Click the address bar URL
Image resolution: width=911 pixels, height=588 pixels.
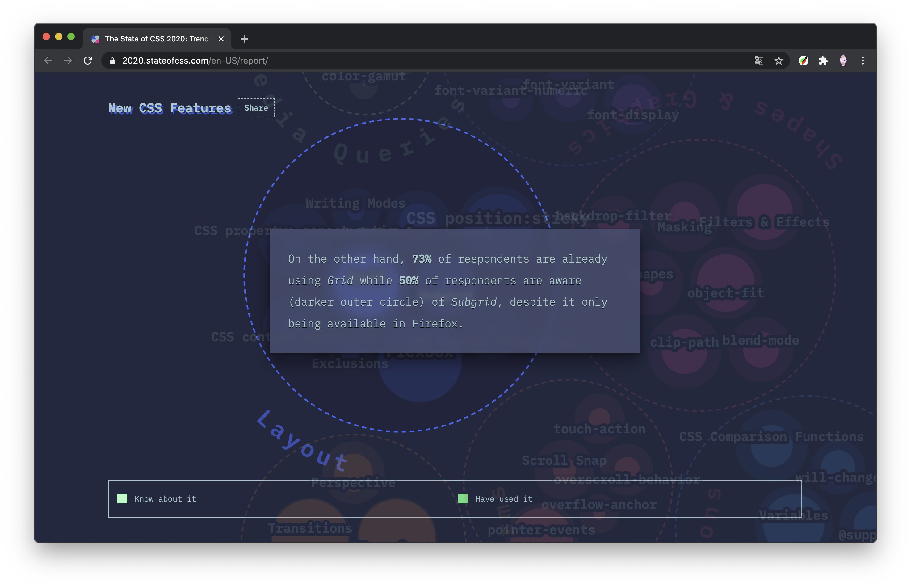(195, 61)
